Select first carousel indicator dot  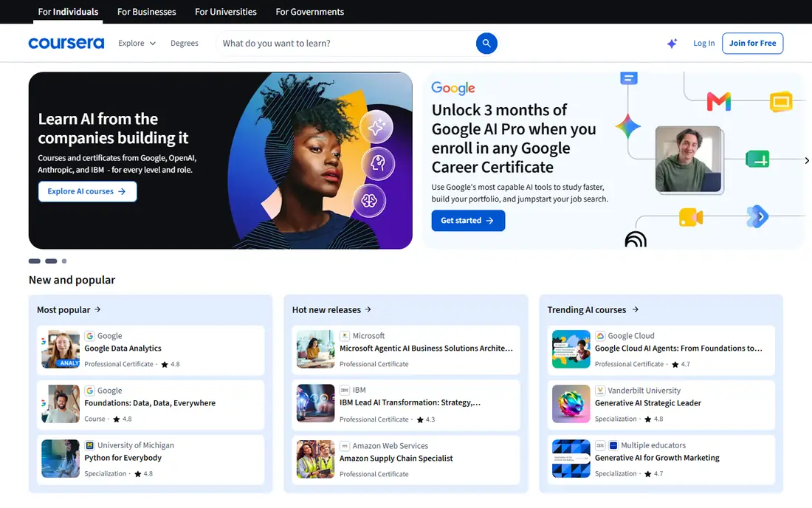pos(34,261)
